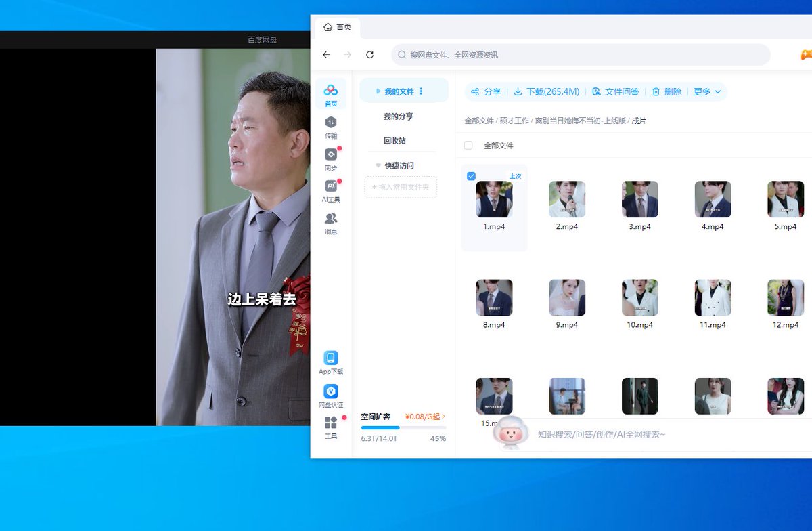The width and height of the screenshot is (812, 531).
Task: Open the 消息 messages icon
Action: pyautogui.click(x=331, y=223)
